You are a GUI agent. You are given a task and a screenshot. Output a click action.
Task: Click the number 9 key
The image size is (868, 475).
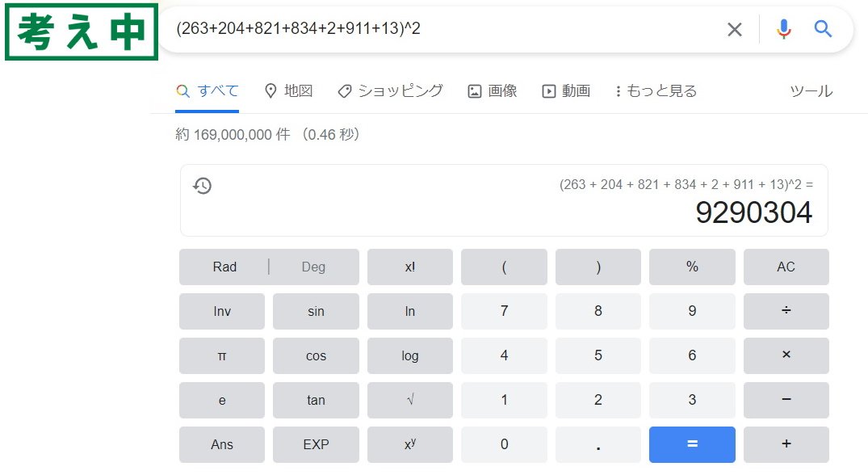[x=692, y=311]
